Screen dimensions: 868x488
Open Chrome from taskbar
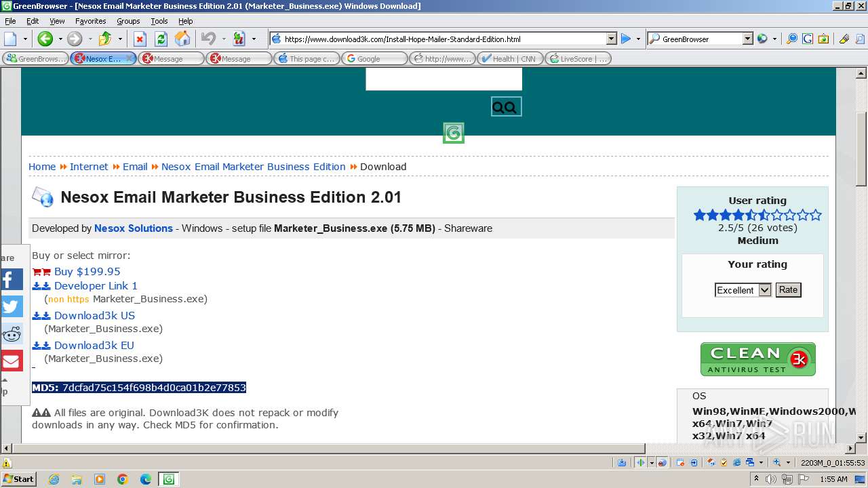(x=123, y=479)
